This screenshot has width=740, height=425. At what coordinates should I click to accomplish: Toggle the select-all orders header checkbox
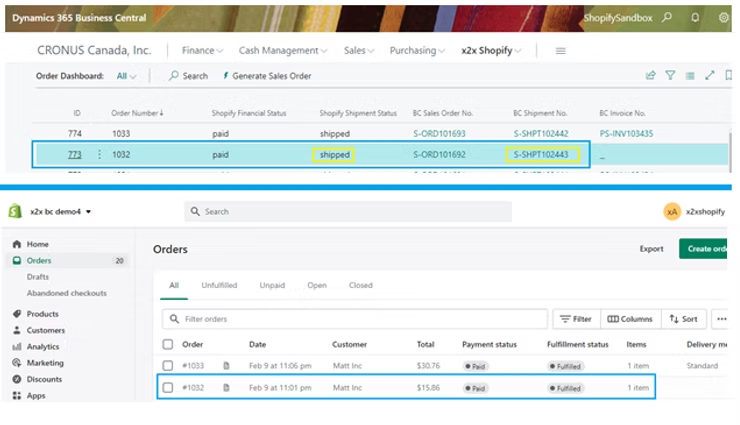click(168, 344)
